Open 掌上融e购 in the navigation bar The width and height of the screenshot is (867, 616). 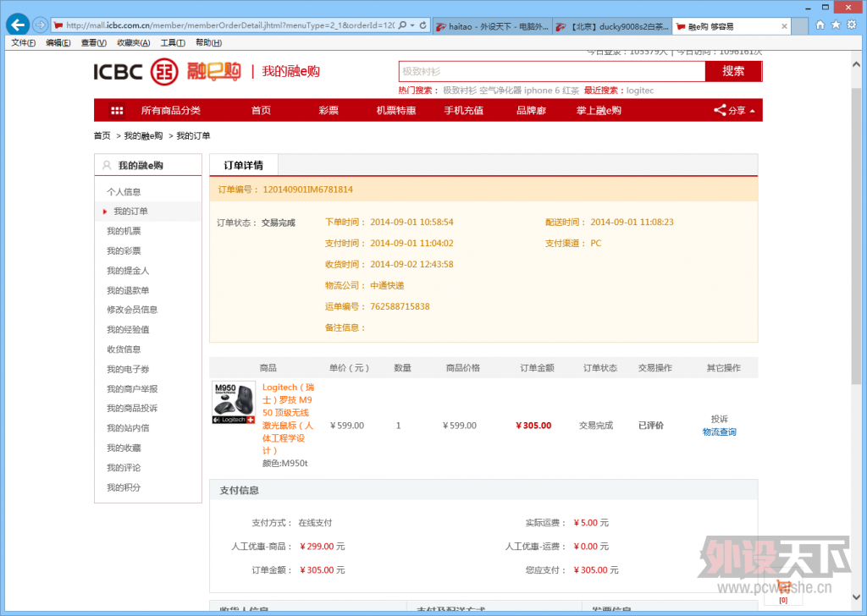[x=599, y=111]
